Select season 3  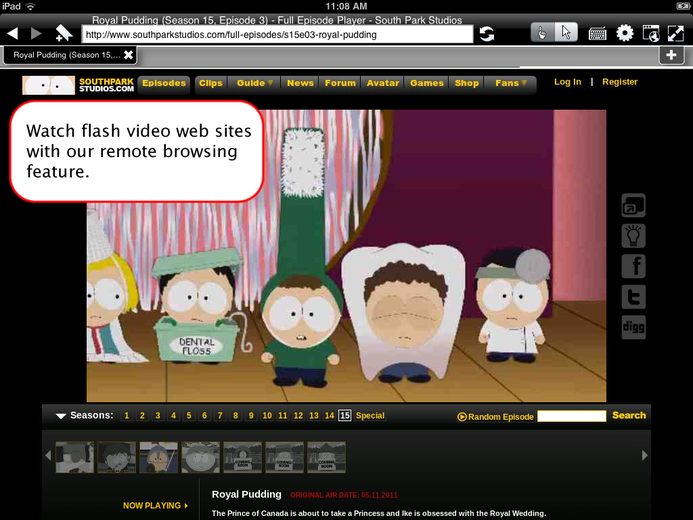click(158, 416)
